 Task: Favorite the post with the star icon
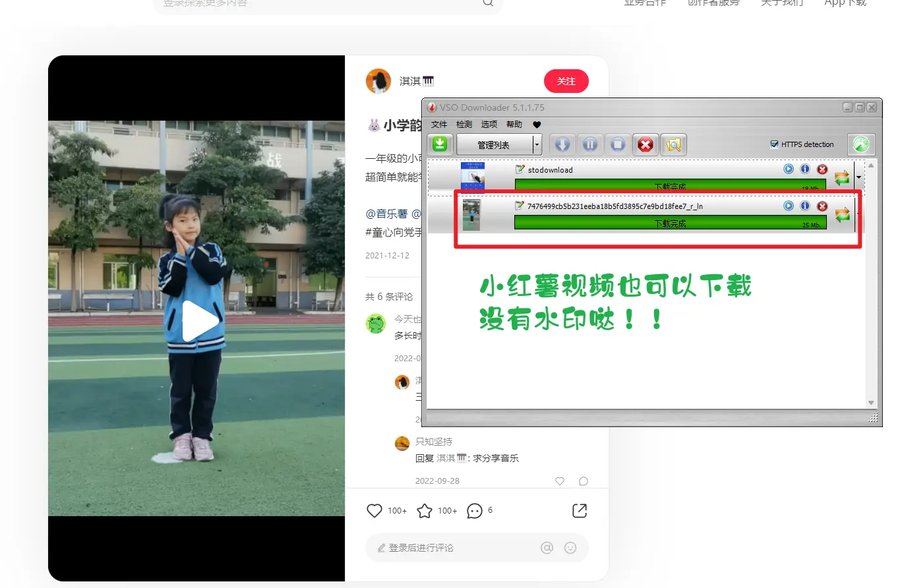click(425, 511)
